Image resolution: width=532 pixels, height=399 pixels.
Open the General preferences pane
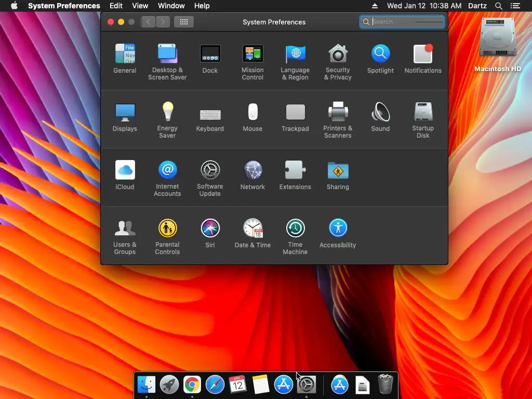tap(125, 58)
